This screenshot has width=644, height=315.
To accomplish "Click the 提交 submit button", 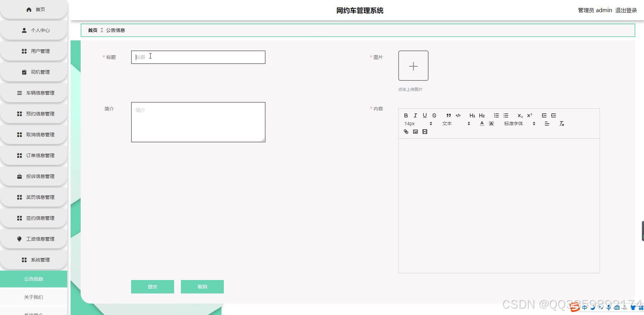I will (x=153, y=287).
